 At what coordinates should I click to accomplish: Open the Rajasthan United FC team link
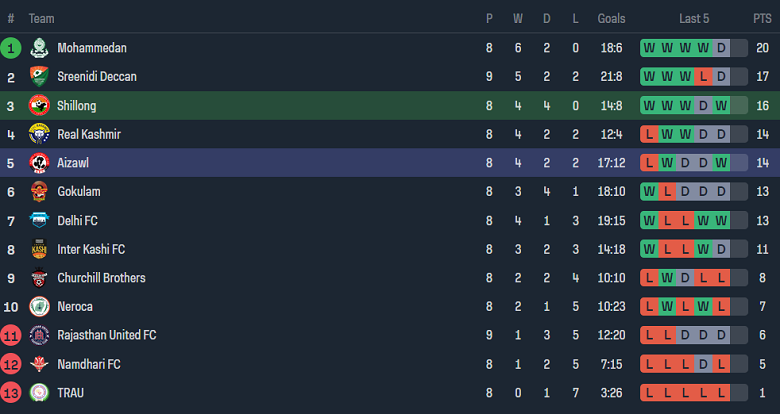click(106, 335)
